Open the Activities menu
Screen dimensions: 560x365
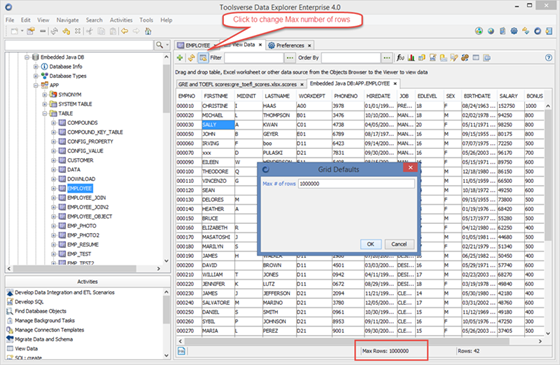[121, 20]
